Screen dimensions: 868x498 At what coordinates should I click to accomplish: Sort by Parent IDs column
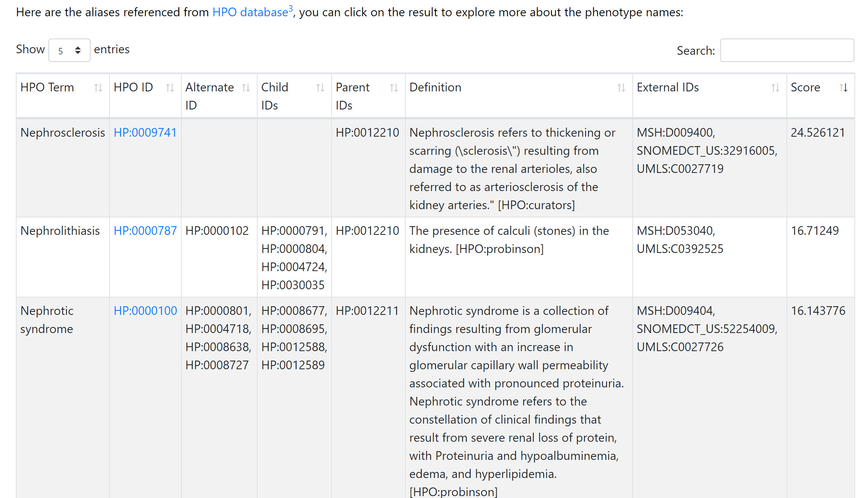(x=394, y=88)
